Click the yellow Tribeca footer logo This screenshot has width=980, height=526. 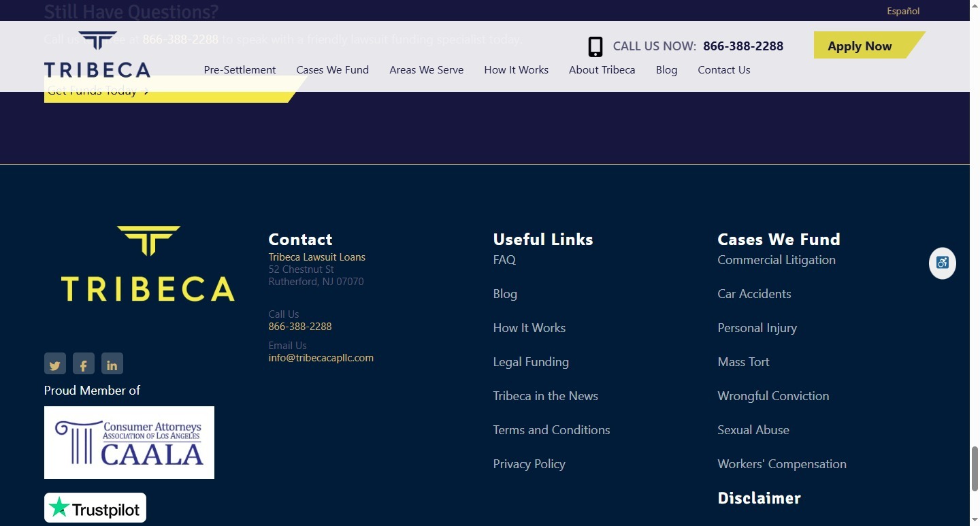point(148,264)
